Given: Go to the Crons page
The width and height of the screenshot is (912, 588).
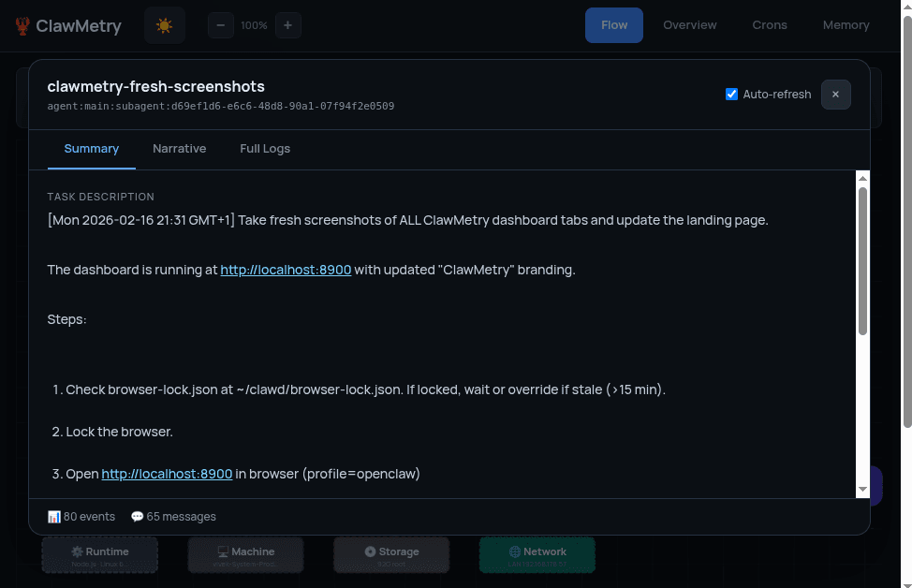Looking at the screenshot, I should click(x=770, y=25).
